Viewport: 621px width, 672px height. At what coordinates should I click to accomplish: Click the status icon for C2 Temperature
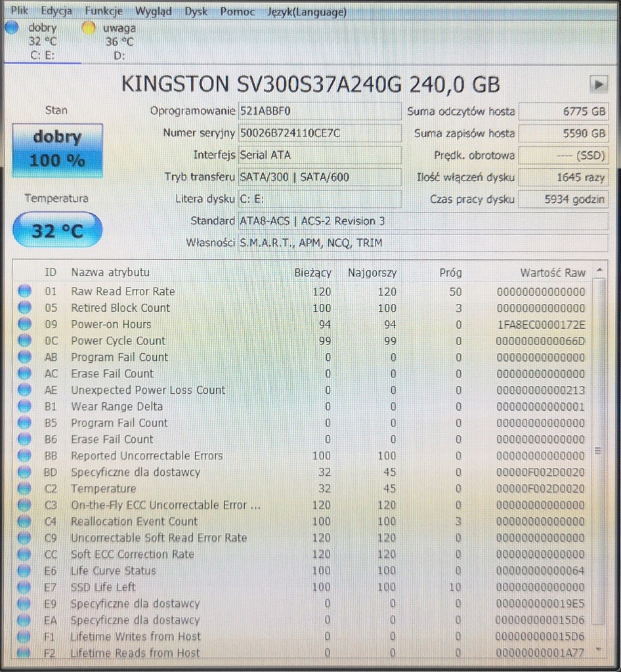25,488
